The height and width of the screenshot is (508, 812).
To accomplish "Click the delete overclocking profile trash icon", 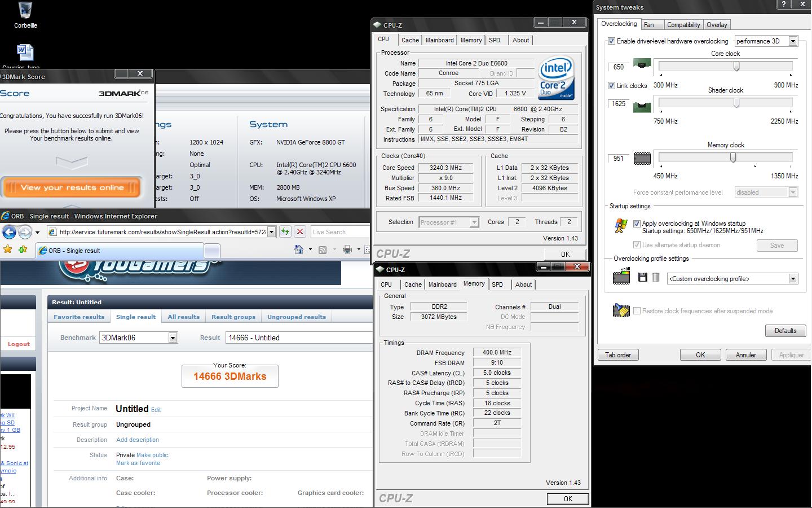I will coord(655,277).
